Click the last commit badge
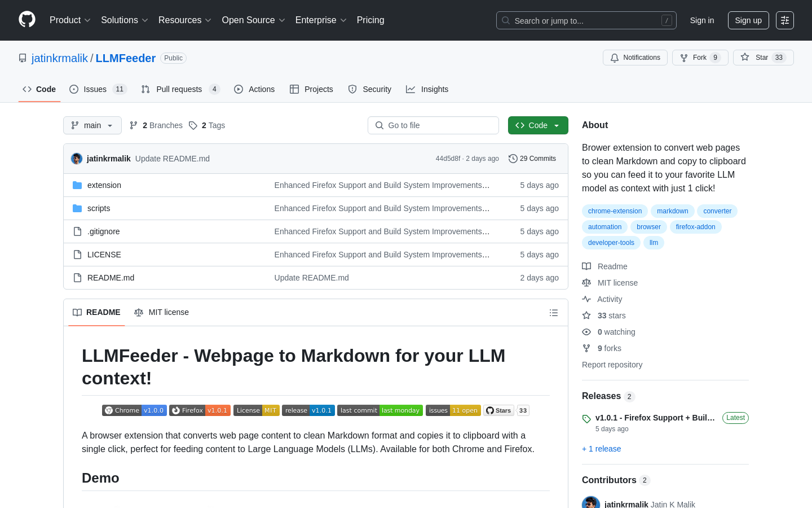Viewport: 812px width, 508px height. (x=380, y=410)
